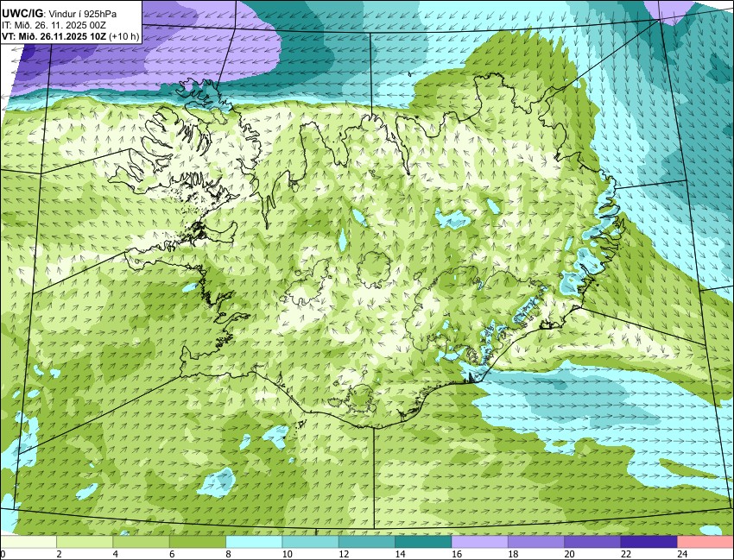Click the legend scale value 20
Image resolution: width=734 pixels, height=560 pixels.
[570, 554]
